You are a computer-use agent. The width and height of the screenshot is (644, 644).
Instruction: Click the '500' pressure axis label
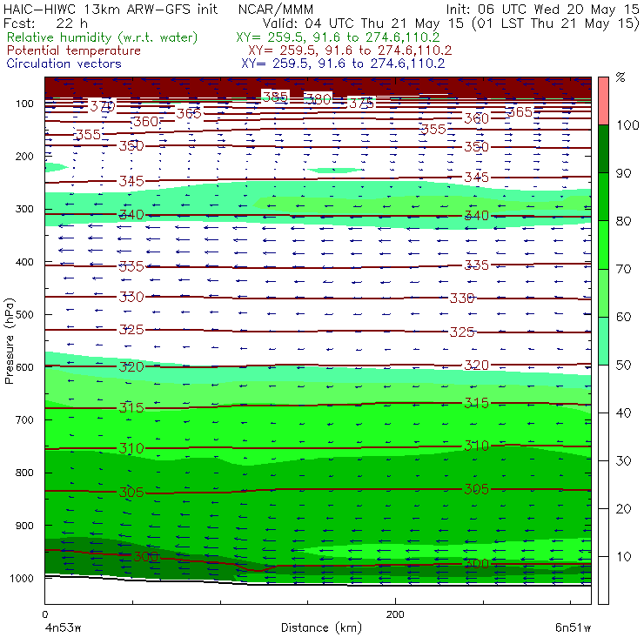click(x=24, y=314)
